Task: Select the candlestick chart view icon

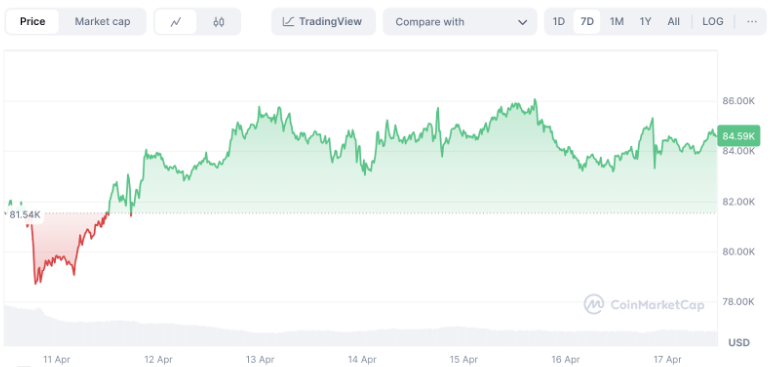Action: (219, 22)
